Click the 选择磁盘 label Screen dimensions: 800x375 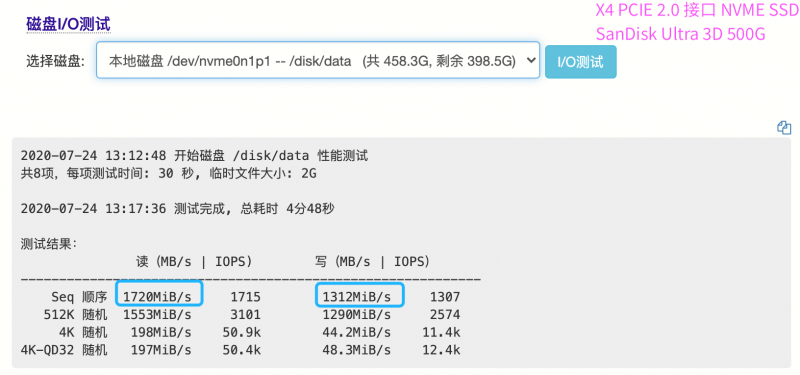pyautogui.click(x=56, y=62)
